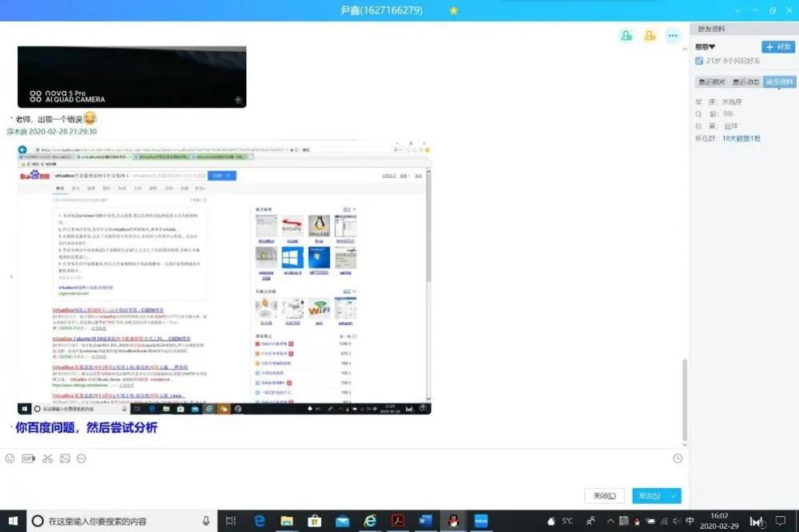The height and width of the screenshot is (532, 799).
Task: Switch to the 最近照片 tab
Action: point(712,81)
